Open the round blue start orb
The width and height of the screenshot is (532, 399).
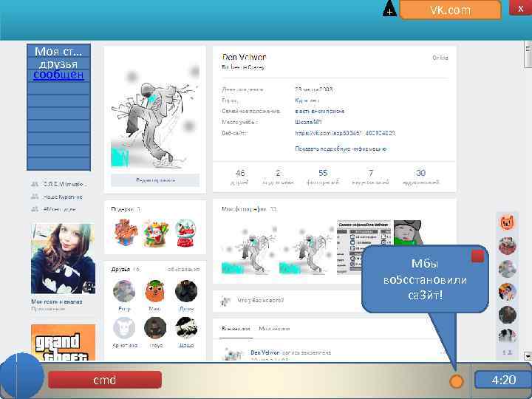point(21,375)
